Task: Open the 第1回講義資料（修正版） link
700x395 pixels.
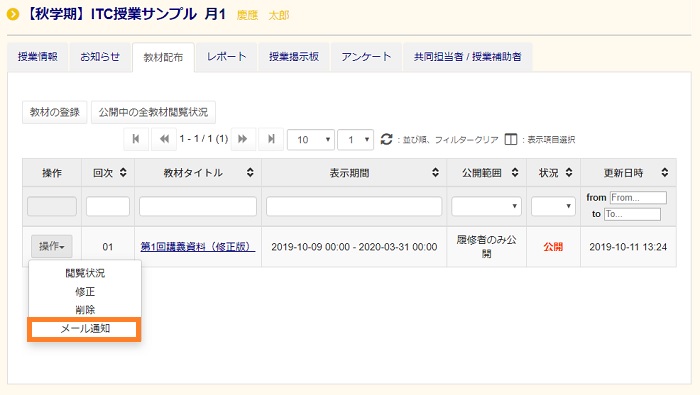Action: tap(198, 247)
